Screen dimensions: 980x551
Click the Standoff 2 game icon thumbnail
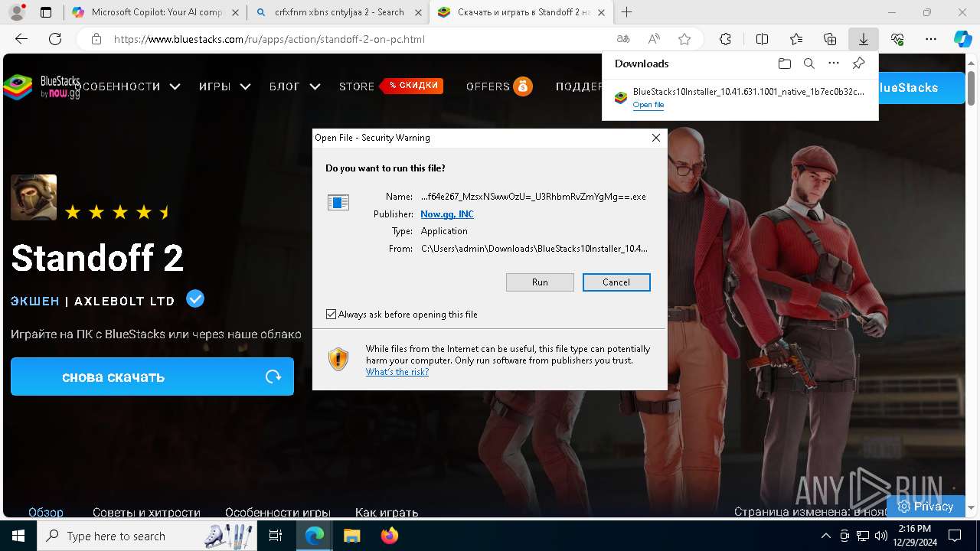point(34,197)
